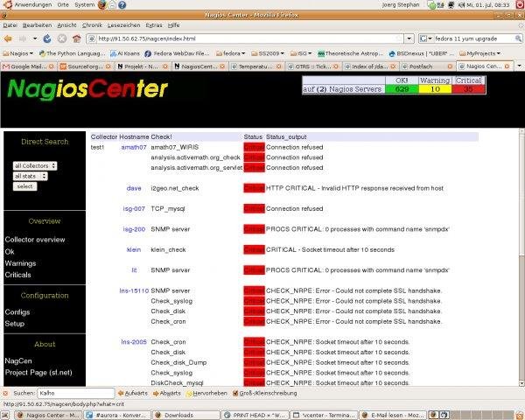
Task: Open the Datei menu
Action: [x=10, y=25]
